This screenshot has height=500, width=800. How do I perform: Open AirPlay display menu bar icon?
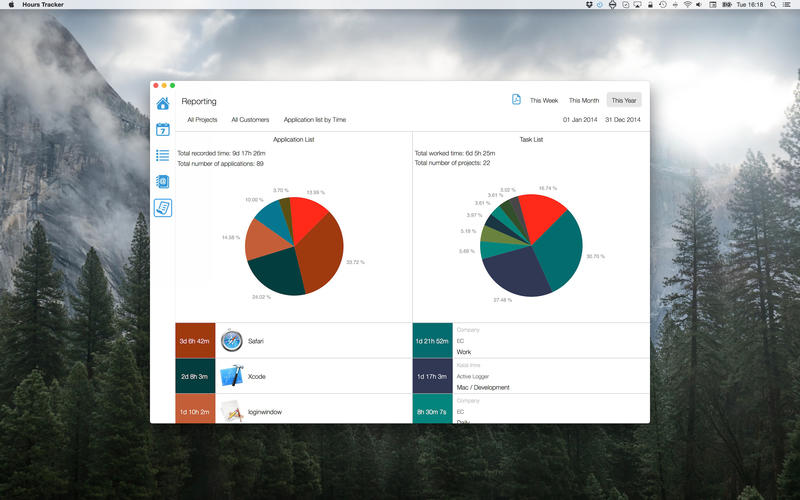point(638,5)
